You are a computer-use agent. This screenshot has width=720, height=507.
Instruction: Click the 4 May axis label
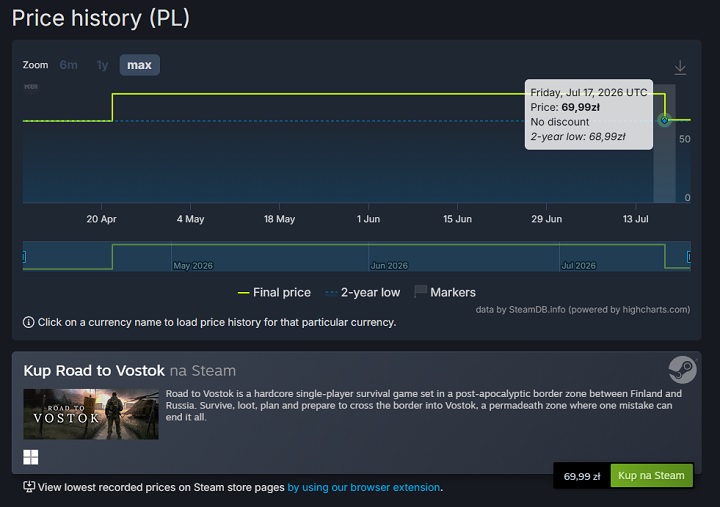point(191,219)
